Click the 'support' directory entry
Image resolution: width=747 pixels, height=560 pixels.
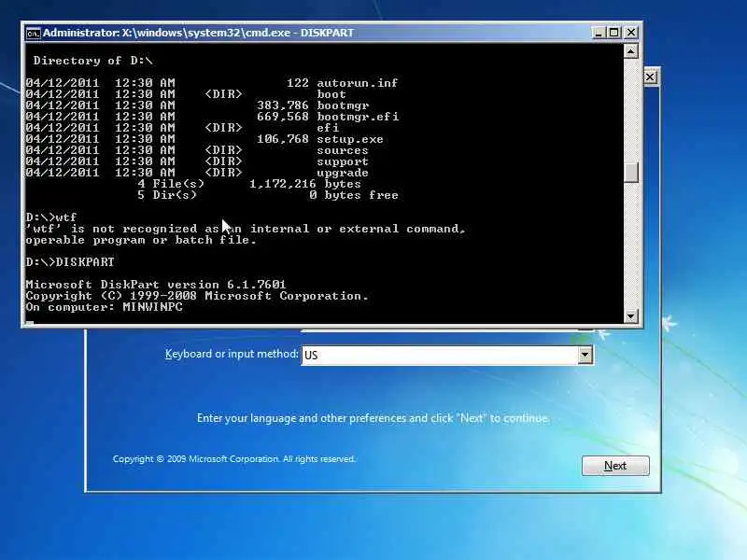pyautogui.click(x=343, y=161)
